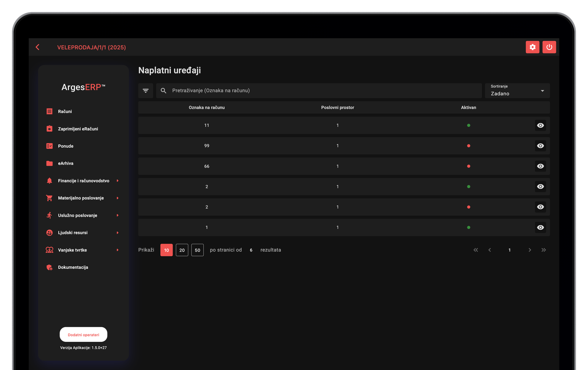Click the Dokumentacija shield icon
This screenshot has width=588, height=370.
(50, 267)
